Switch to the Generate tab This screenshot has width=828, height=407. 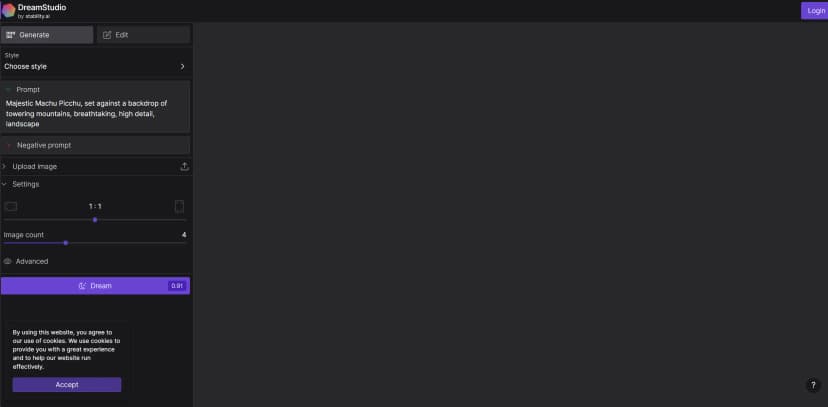point(47,35)
